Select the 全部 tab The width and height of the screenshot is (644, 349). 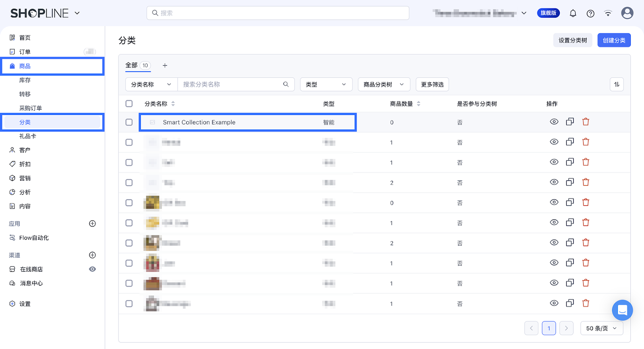[x=132, y=65]
